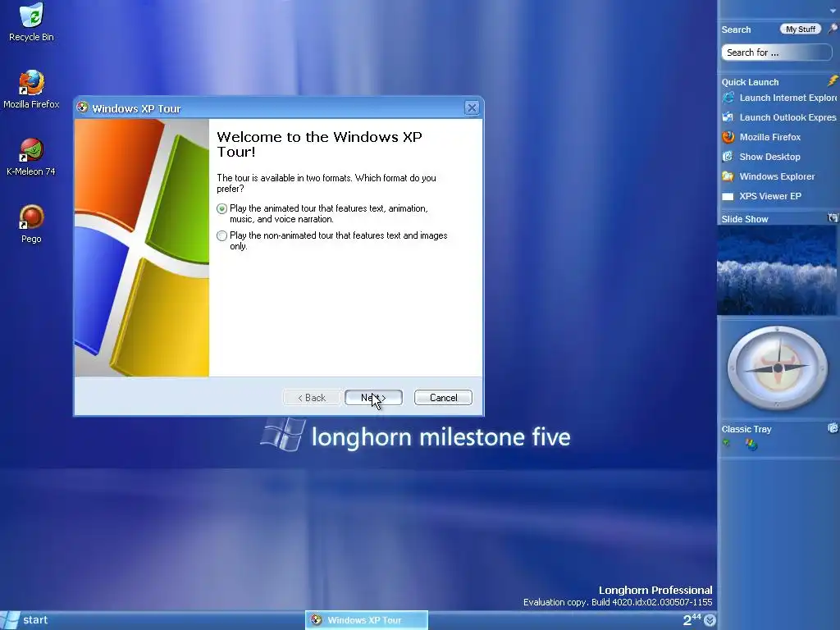840x630 pixels.
Task: Open XPS Viewer EP from Quick Launch
Action: [762, 196]
